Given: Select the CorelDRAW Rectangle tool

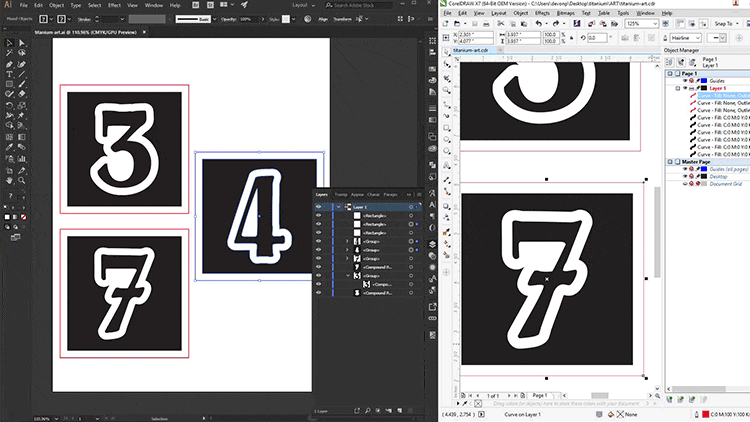Looking at the screenshot, I should [446, 128].
